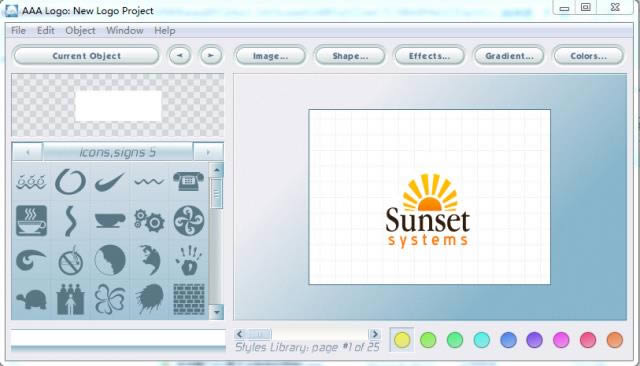Open the Shape... options

pos(350,56)
